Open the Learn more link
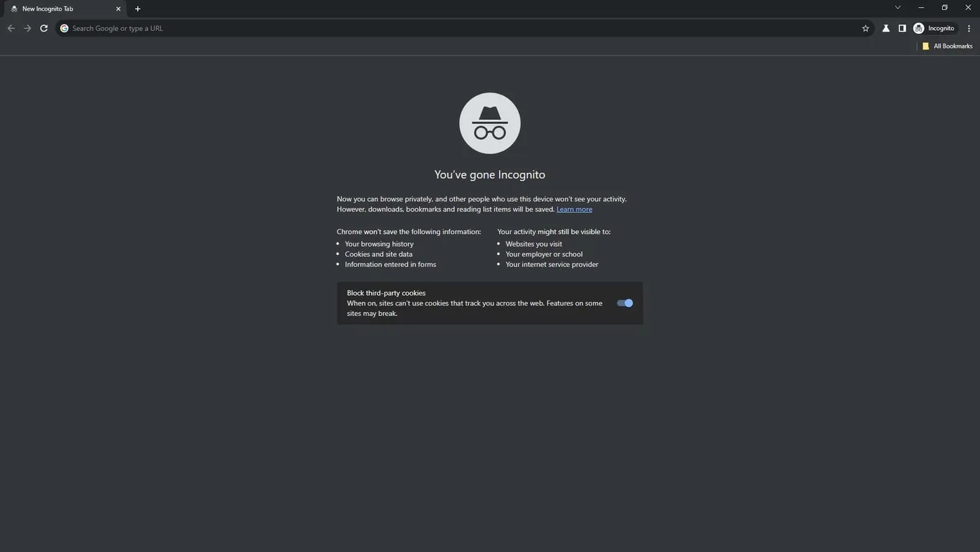Screen dimensions: 980x552 574,209
